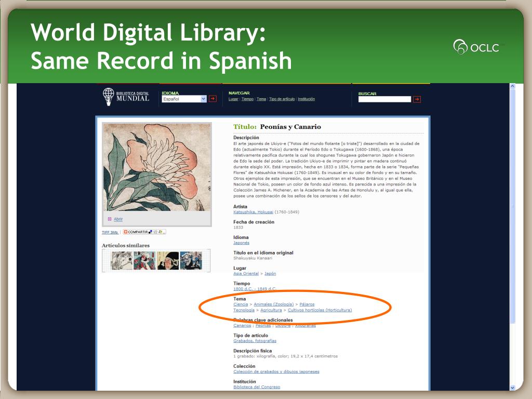Click the Shakuyaku Kanaari original title text

253,258
